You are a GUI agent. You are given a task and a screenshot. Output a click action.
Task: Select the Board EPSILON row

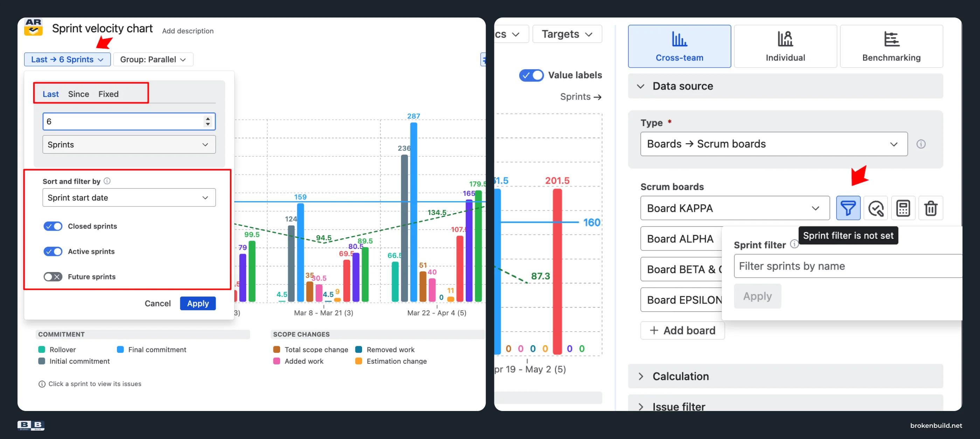681,300
